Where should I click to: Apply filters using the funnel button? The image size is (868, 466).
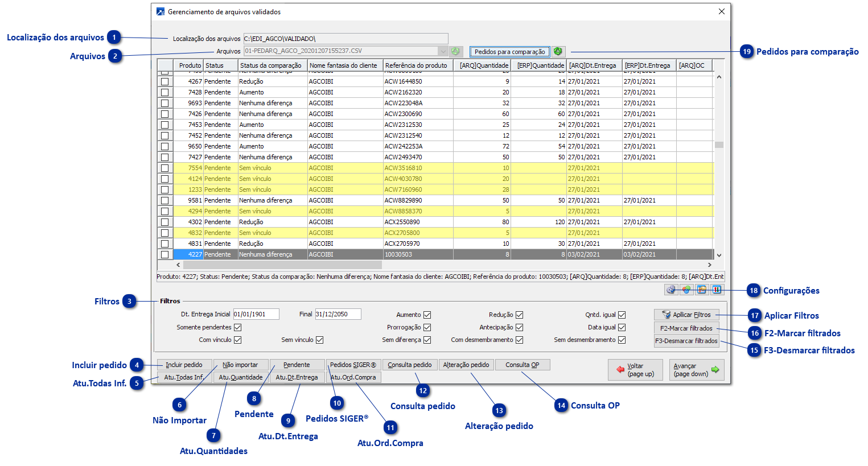point(686,315)
